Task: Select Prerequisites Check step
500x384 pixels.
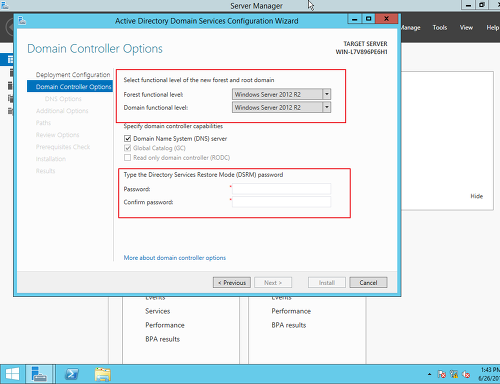Action: [63, 147]
